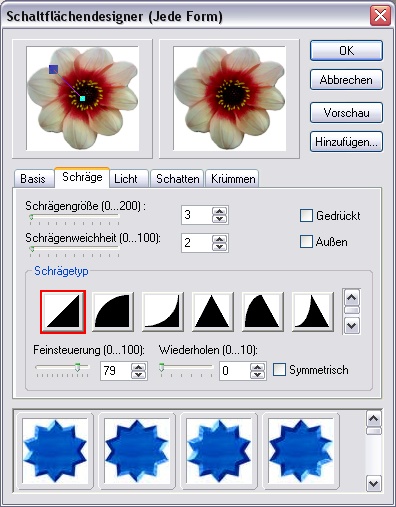This screenshot has height=507, width=396.
Task: Click the cyan center handle on flower
Action: (82, 98)
